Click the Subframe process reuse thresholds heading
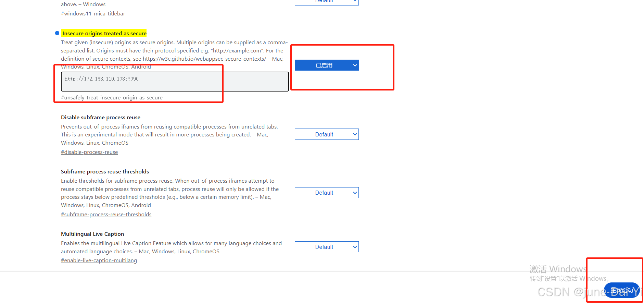The image size is (644, 303). [105, 172]
